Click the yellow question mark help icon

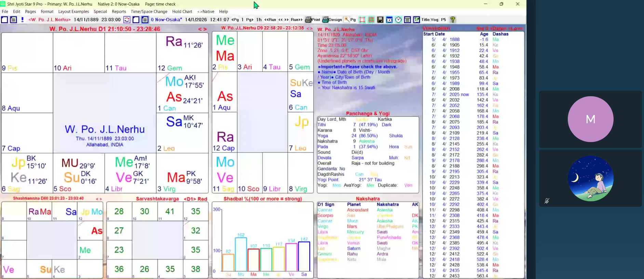(452, 20)
